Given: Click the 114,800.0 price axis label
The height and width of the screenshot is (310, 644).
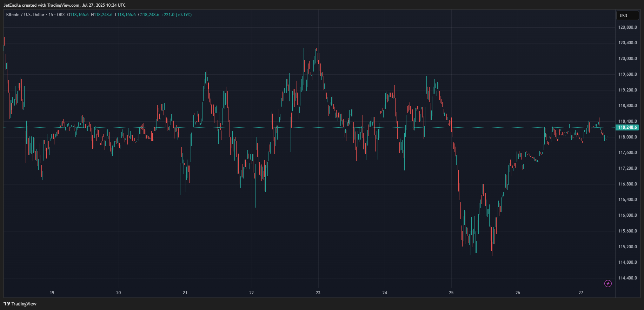Looking at the screenshot, I should (x=628, y=262).
